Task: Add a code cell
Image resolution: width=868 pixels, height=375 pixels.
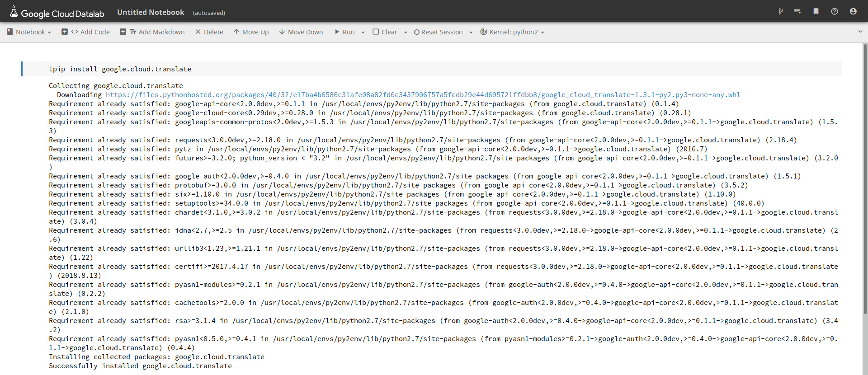Action: click(85, 32)
